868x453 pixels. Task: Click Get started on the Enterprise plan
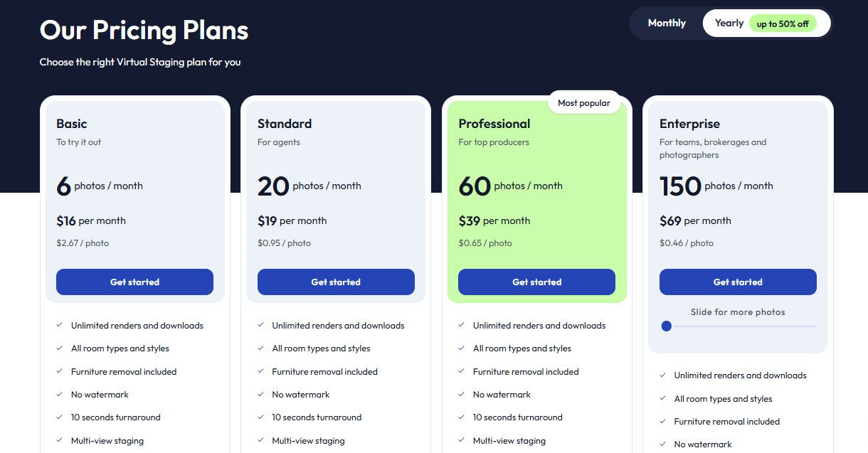tap(738, 282)
